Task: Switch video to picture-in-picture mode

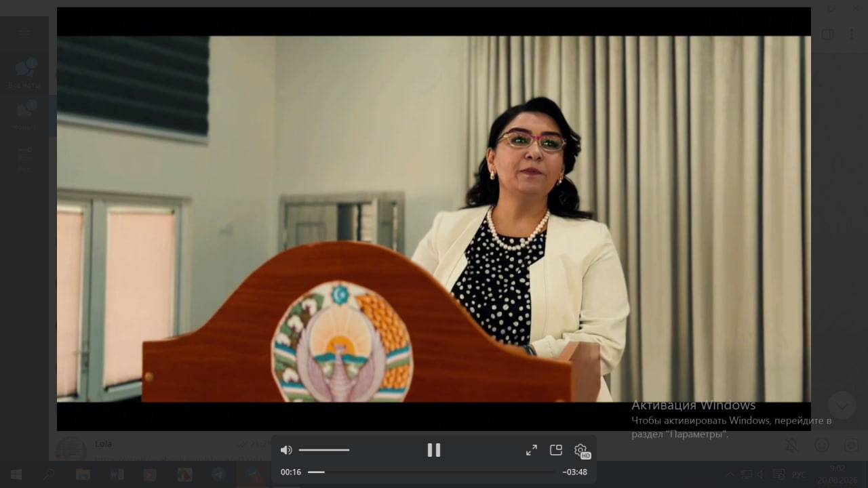Action: click(556, 450)
